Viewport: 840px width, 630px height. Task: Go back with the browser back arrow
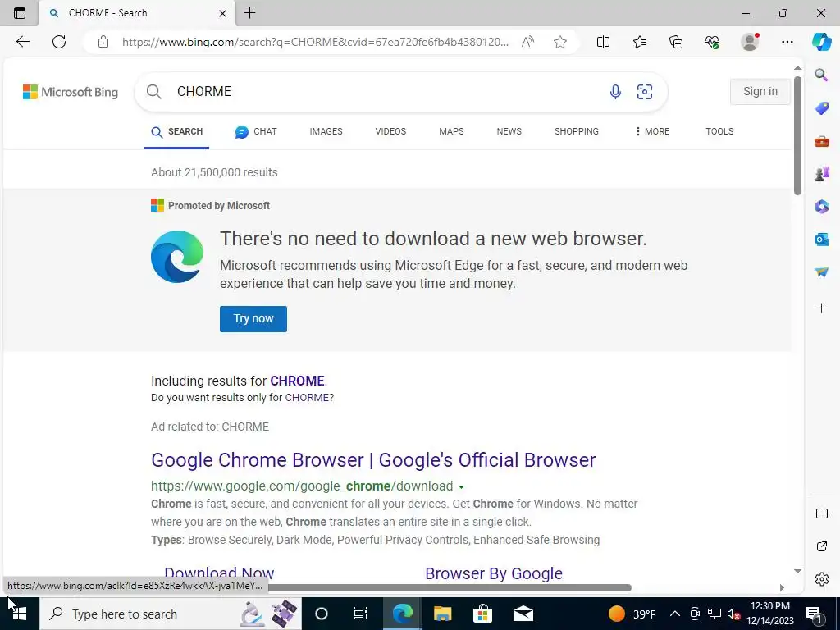(x=22, y=42)
